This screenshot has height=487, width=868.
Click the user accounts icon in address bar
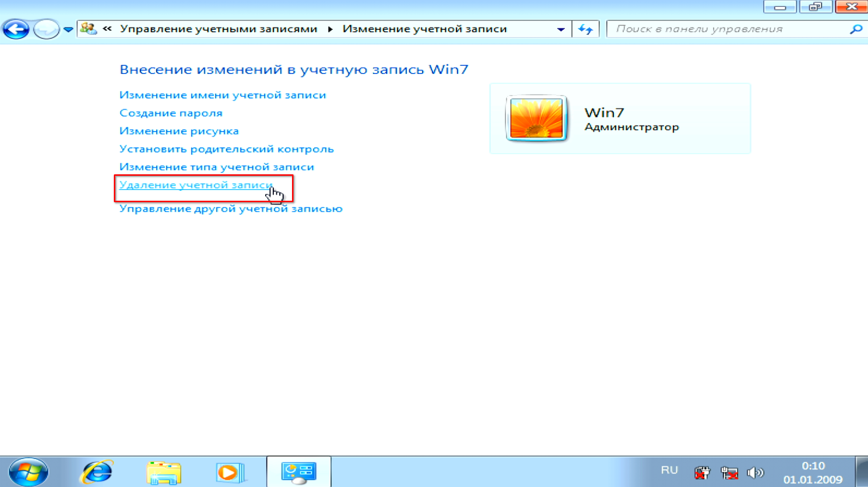(88, 29)
